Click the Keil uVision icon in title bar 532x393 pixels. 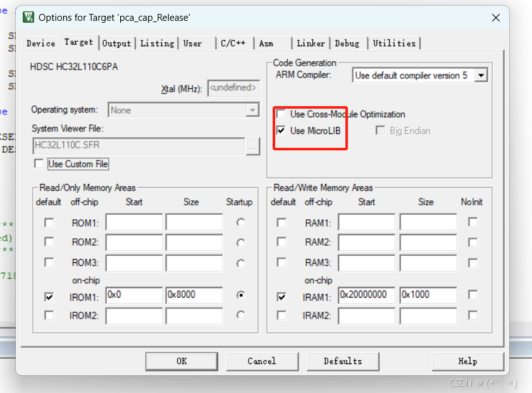point(28,17)
